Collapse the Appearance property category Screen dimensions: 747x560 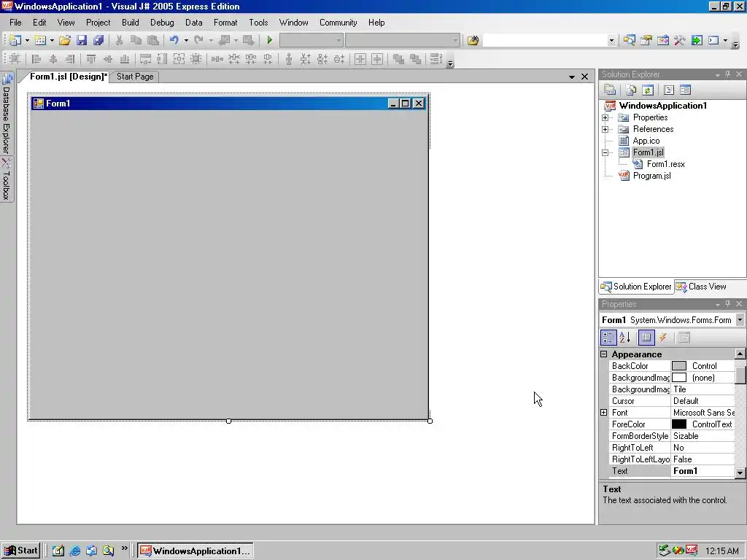tap(603, 354)
